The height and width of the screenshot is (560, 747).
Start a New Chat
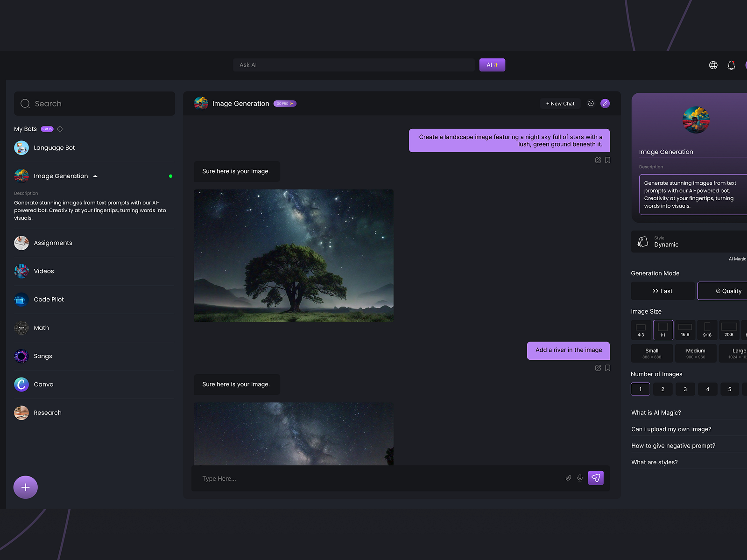pyautogui.click(x=560, y=103)
